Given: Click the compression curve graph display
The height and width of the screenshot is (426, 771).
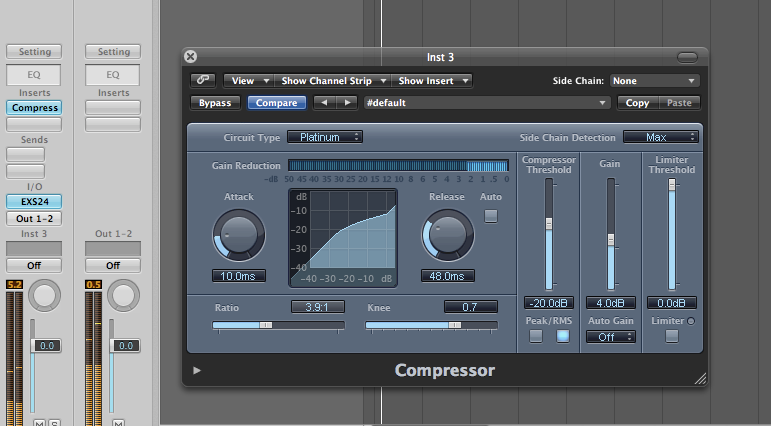Looking at the screenshot, I should pyautogui.click(x=343, y=238).
